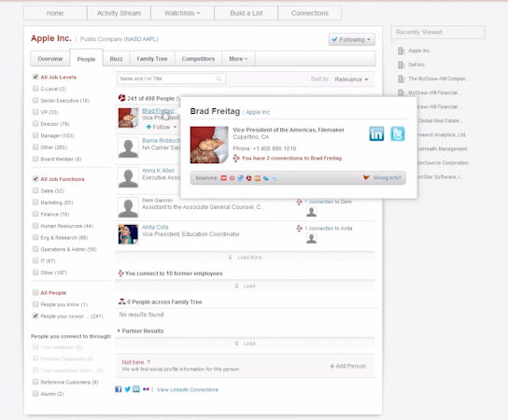508x420 pixels.
Task: Click the building icon next to Apple Inc. in Recently Viewed
Action: (x=402, y=50)
